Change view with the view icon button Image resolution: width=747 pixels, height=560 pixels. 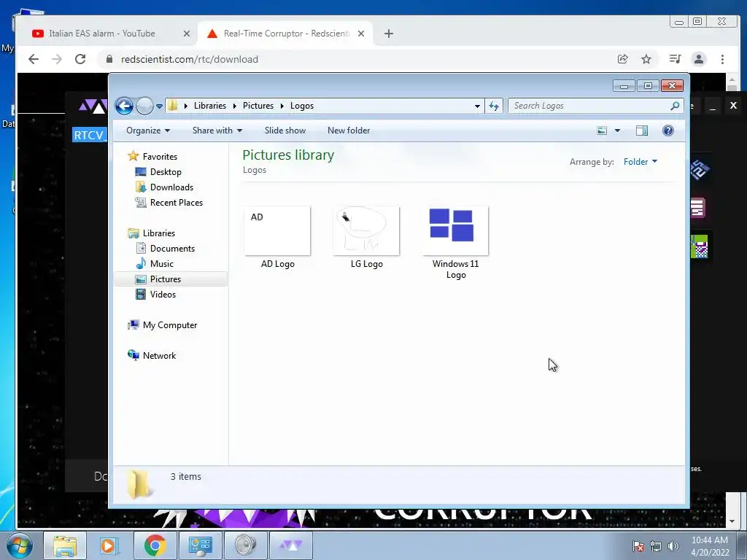pos(602,131)
